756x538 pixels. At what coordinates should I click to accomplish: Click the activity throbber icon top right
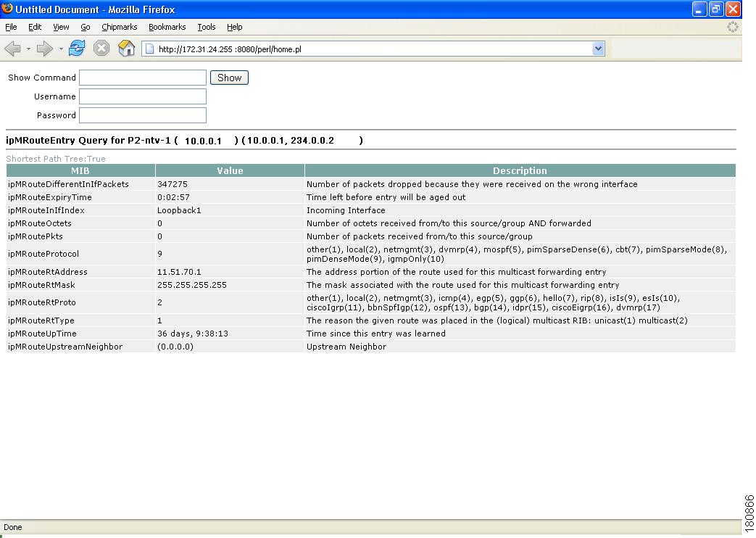pos(732,27)
